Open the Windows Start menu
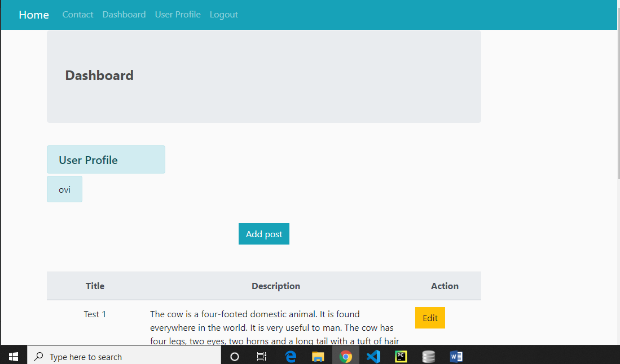This screenshot has height=364, width=620. click(x=14, y=356)
